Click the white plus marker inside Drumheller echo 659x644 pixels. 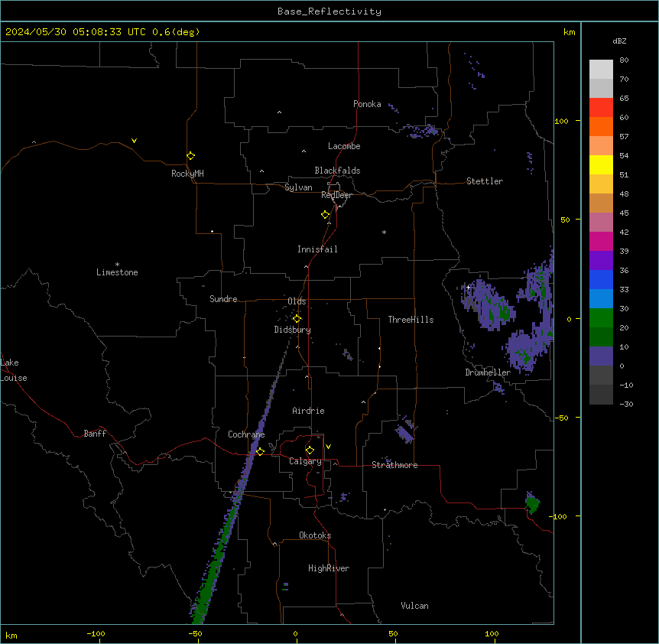[468, 287]
